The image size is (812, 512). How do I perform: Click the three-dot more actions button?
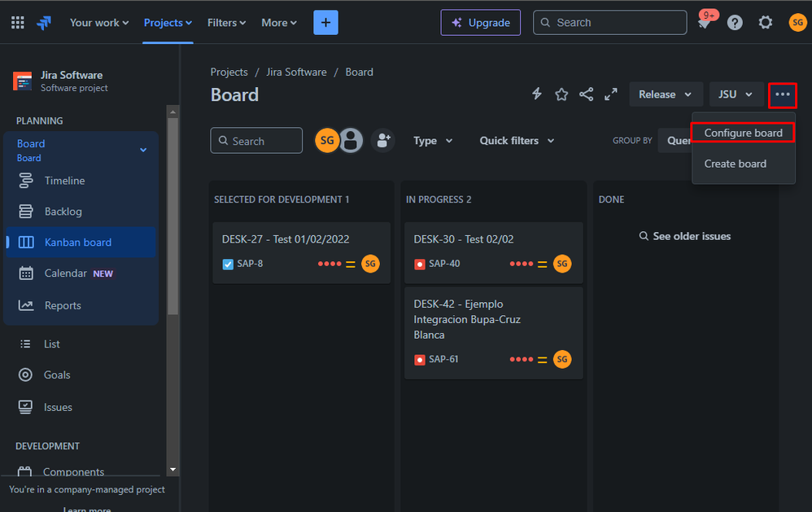pyautogui.click(x=783, y=95)
